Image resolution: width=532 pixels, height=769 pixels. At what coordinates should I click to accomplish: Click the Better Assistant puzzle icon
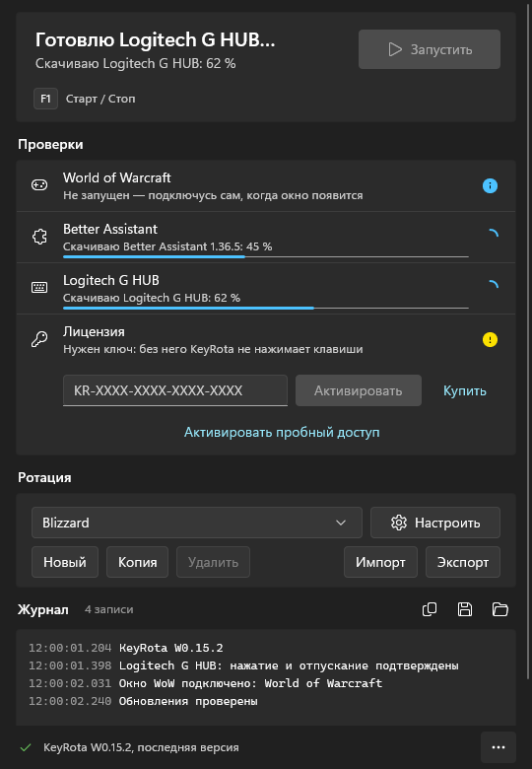[x=39, y=237]
